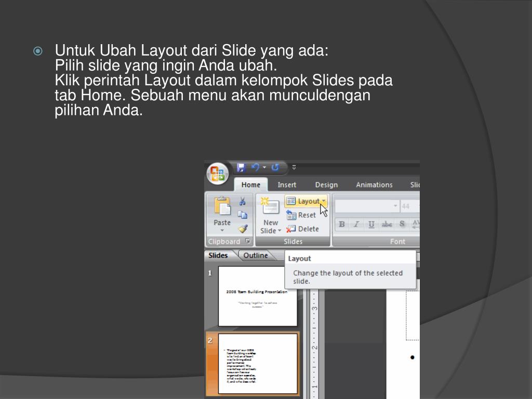
Task: Click the Delete slide button
Action: (x=303, y=229)
